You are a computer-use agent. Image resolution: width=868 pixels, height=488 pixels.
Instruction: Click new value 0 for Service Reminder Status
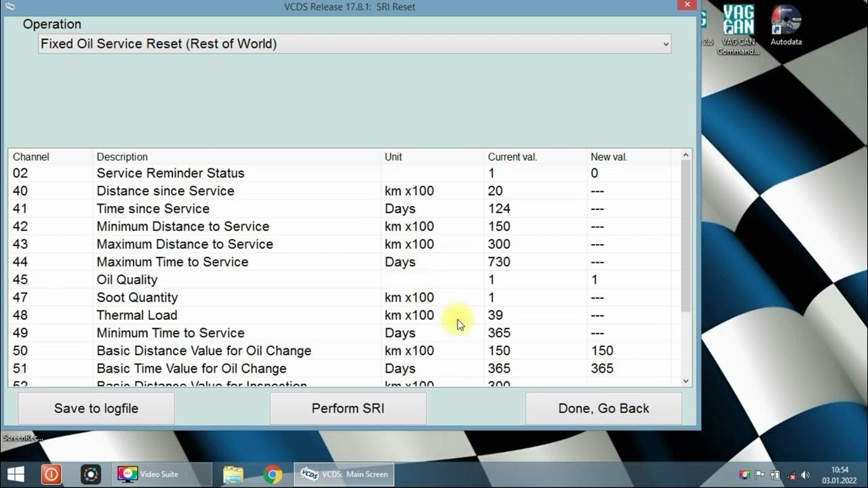click(594, 173)
